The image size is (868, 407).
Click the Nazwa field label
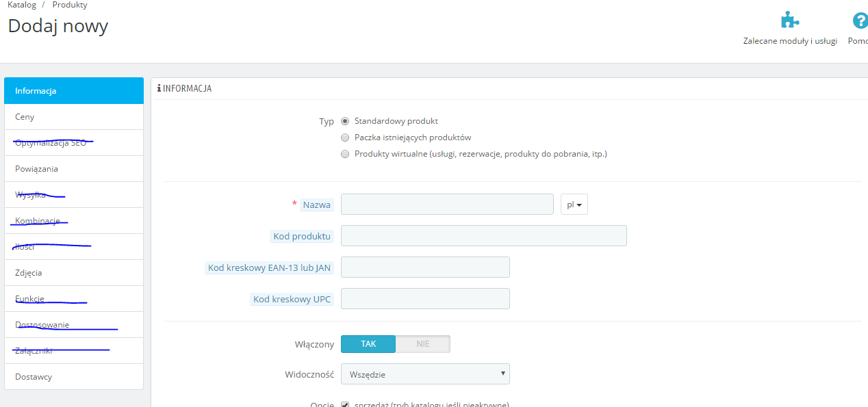[317, 205]
